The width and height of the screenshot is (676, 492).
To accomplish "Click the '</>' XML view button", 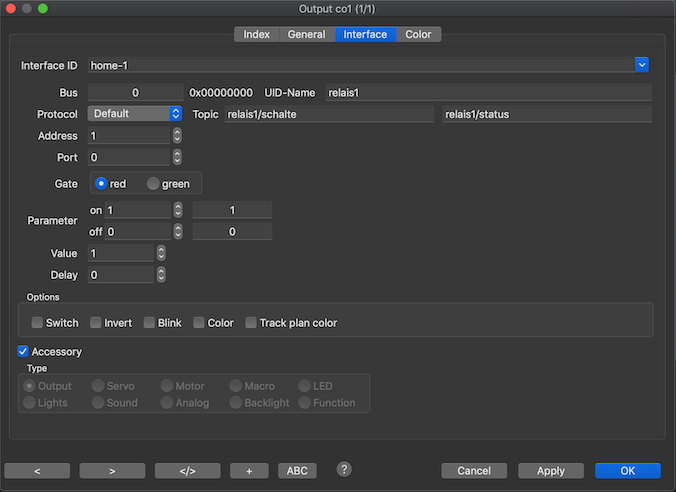I will (187, 470).
